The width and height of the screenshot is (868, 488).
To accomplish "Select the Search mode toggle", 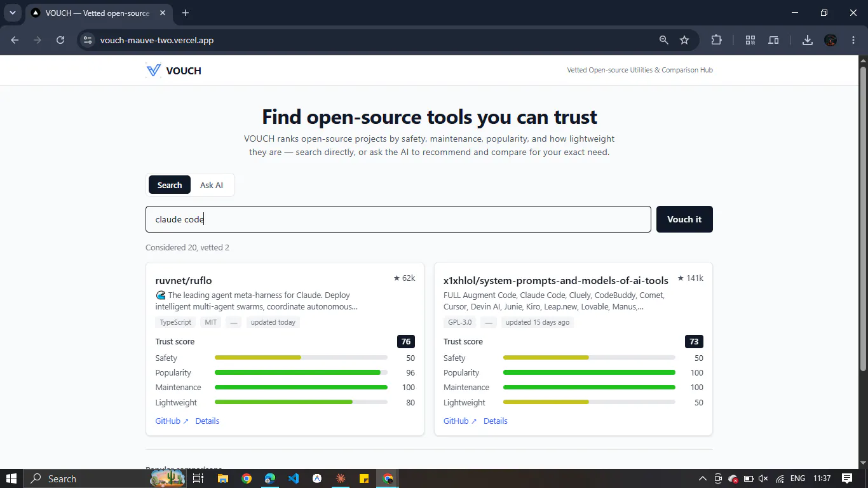I will (170, 185).
